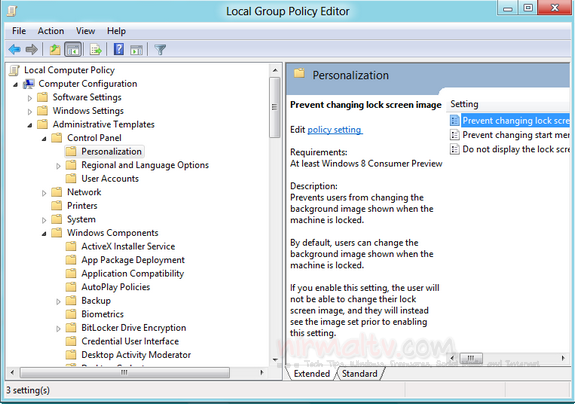This screenshot has height=404, width=575.
Task: Click the Filter funnel toolbar icon
Action: coord(160,49)
